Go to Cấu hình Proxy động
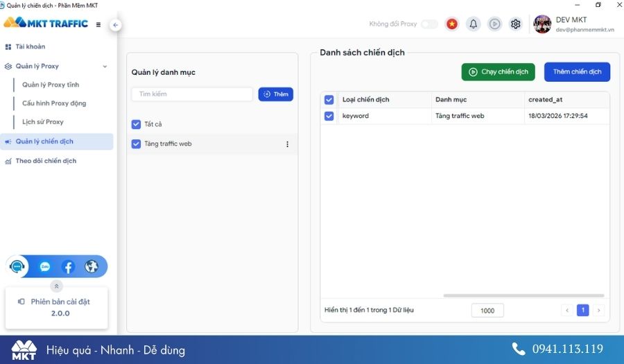 coord(54,103)
